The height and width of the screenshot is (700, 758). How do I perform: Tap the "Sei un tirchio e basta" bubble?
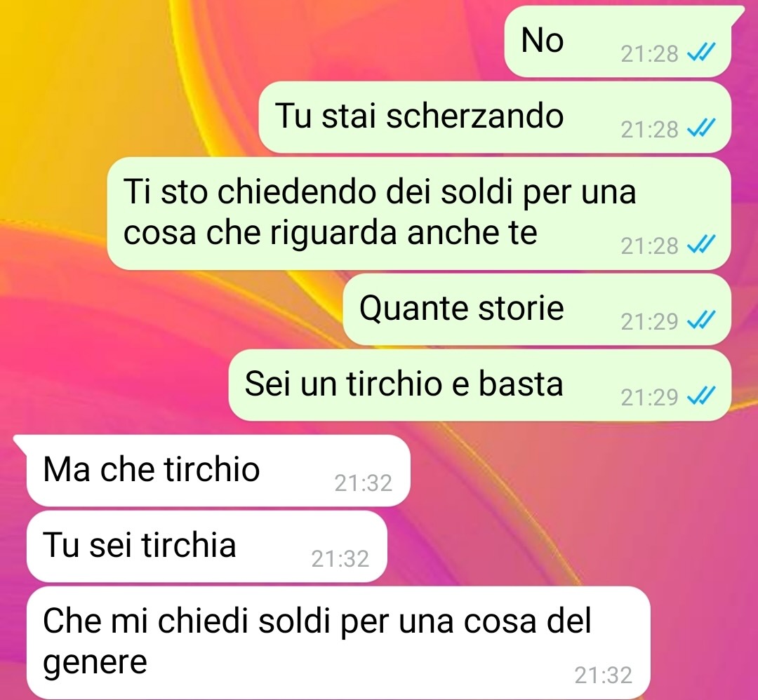tap(479, 385)
